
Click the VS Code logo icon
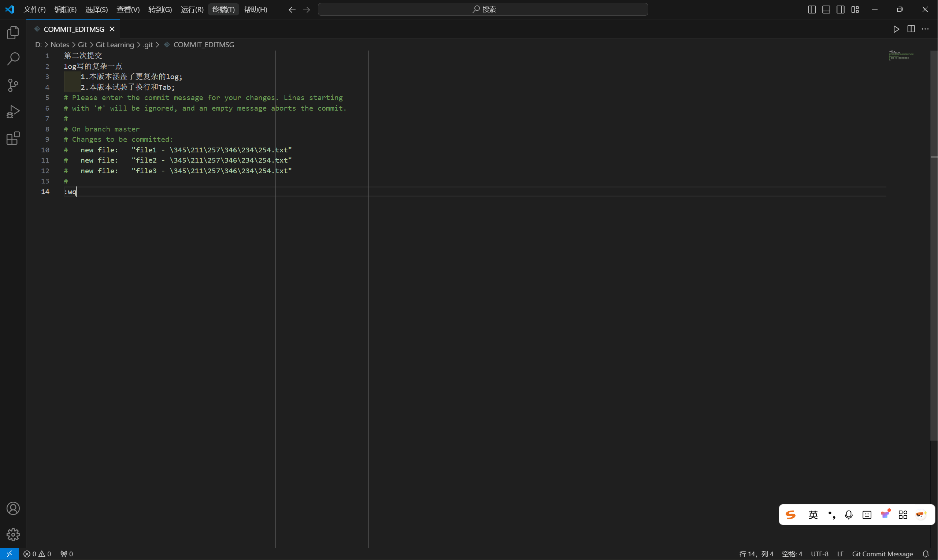pos(10,10)
